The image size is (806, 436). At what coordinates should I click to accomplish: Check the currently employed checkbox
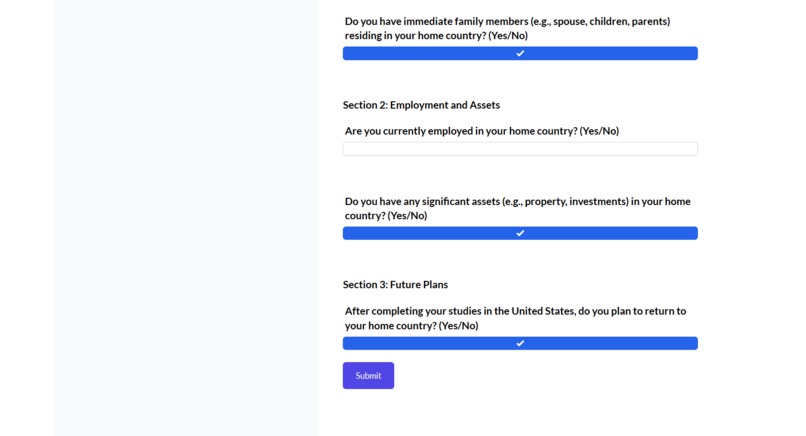point(520,149)
